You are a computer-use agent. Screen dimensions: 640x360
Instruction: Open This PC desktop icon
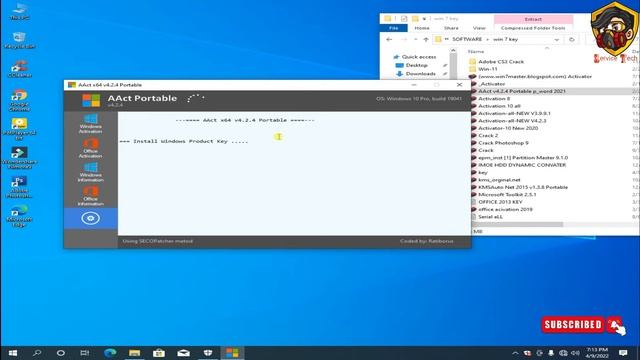[x=19, y=12]
